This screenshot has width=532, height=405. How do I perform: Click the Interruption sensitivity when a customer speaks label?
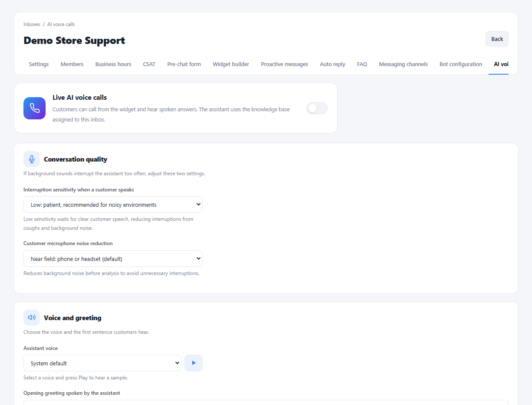pos(79,189)
